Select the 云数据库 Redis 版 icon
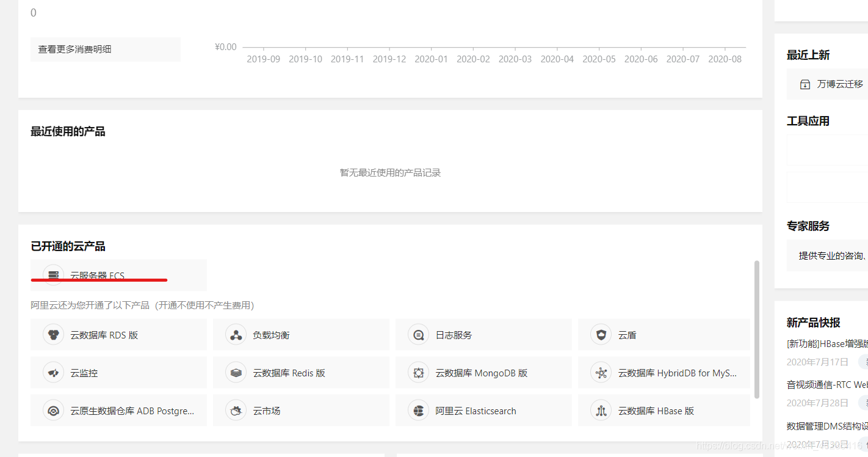Image resolution: width=868 pixels, height=457 pixels. (236, 373)
